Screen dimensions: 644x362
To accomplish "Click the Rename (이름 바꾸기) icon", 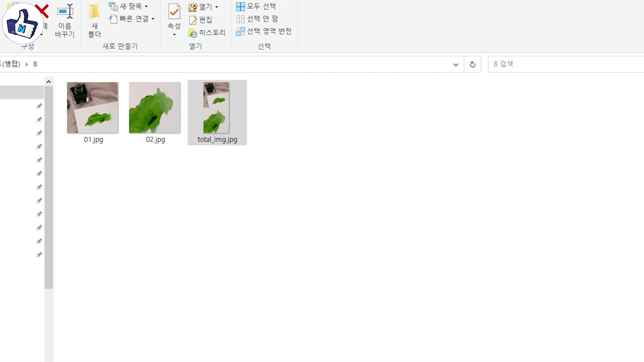I will [x=65, y=12].
